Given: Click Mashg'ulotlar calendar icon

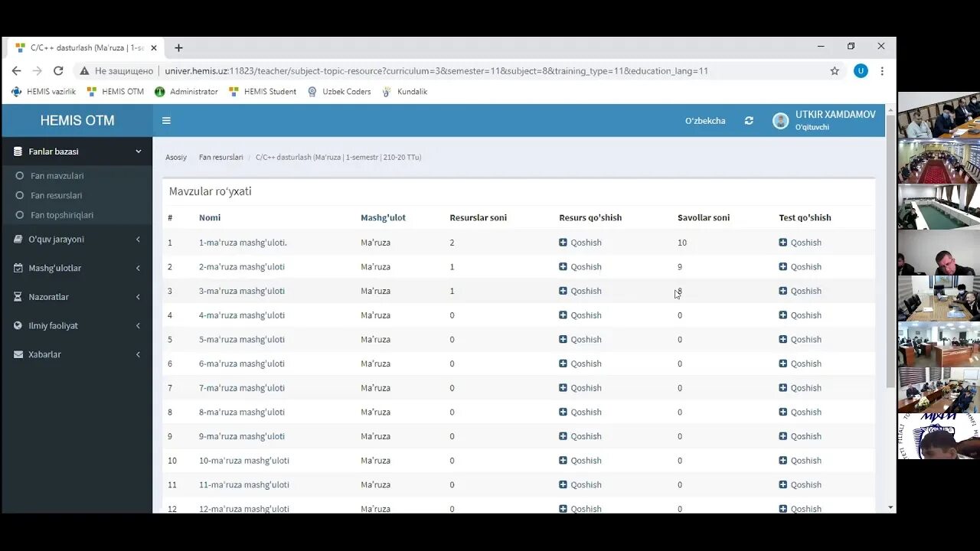Looking at the screenshot, I should coord(18,268).
